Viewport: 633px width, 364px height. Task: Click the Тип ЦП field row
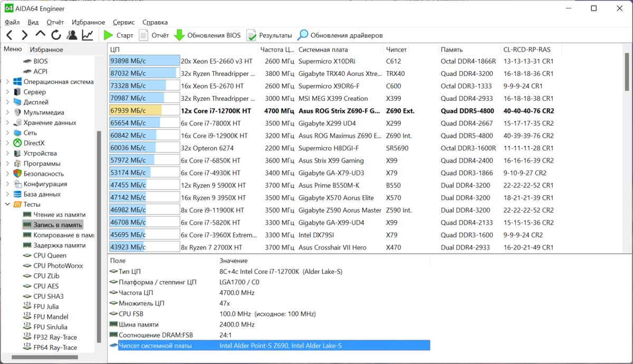pyautogui.click(x=270, y=271)
